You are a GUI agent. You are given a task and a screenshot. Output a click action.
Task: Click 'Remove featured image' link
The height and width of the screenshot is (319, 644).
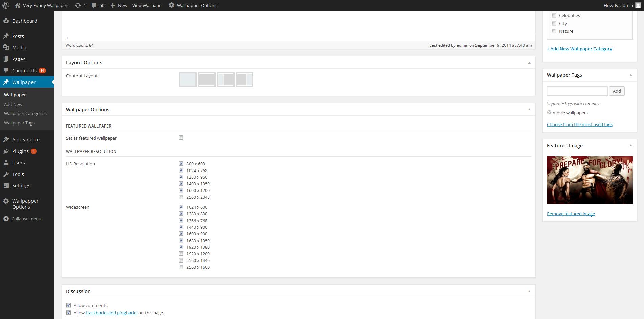pyautogui.click(x=571, y=214)
